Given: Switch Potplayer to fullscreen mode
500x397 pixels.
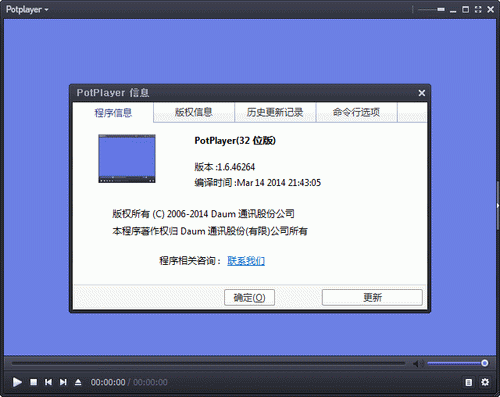Looking at the screenshot, I should 478,9.
